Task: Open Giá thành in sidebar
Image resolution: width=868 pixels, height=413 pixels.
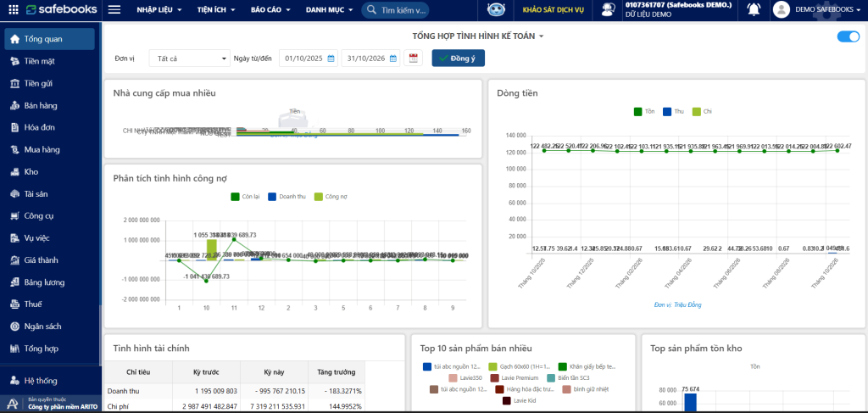Action: [50, 260]
